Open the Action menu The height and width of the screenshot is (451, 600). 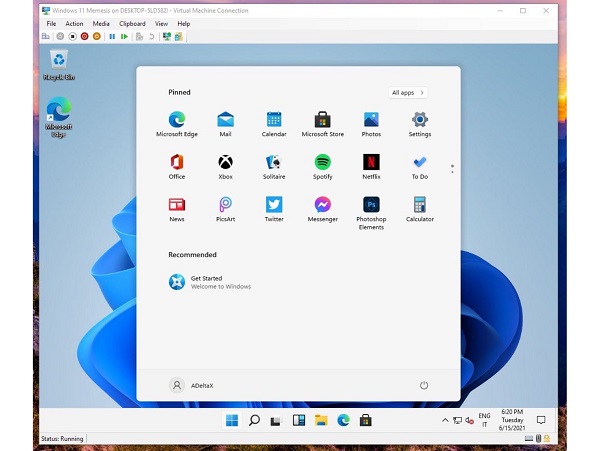click(x=74, y=24)
